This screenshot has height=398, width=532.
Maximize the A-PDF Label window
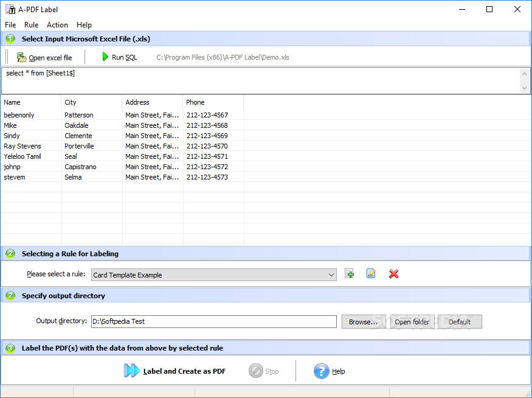[489, 9]
